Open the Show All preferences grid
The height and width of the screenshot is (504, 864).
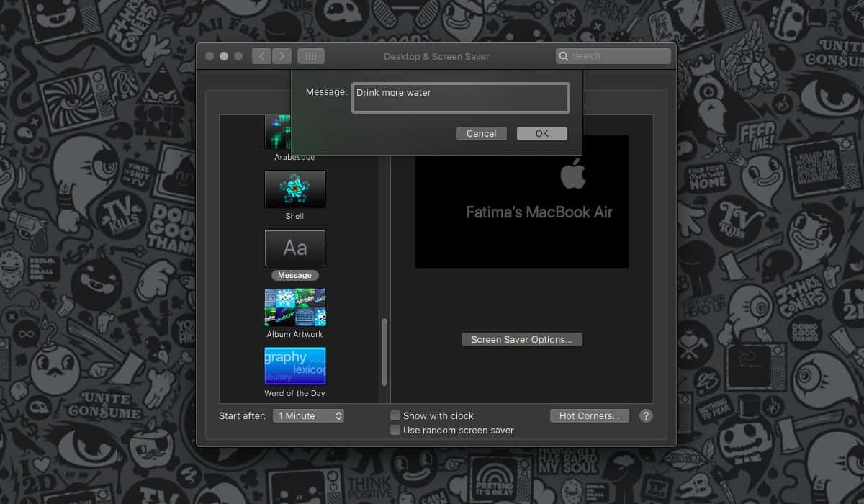(312, 55)
